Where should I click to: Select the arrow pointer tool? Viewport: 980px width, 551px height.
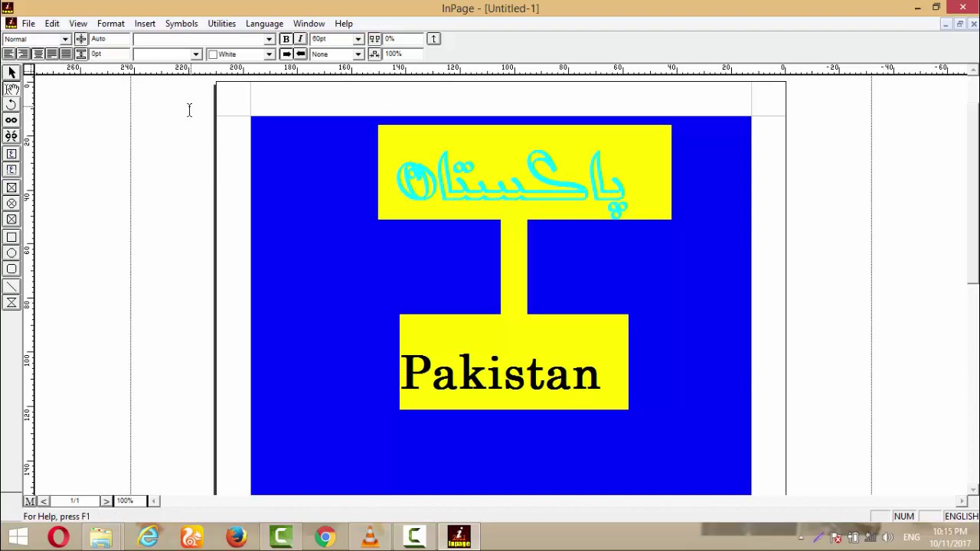(x=11, y=73)
